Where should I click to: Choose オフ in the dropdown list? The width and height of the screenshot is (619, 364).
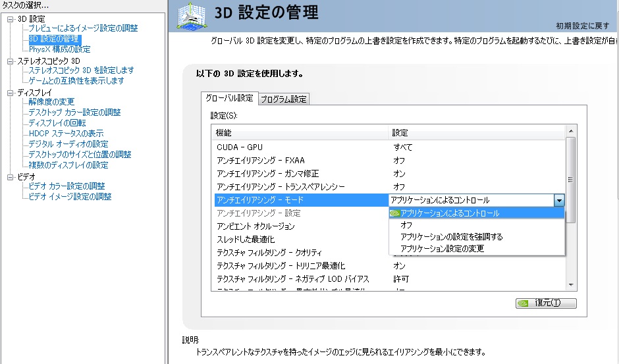coord(477,225)
